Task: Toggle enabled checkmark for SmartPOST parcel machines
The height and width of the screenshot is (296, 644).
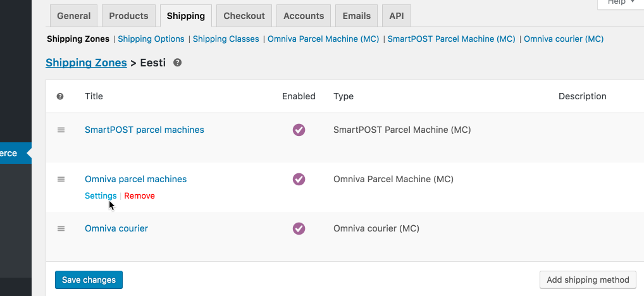Action: [299, 130]
